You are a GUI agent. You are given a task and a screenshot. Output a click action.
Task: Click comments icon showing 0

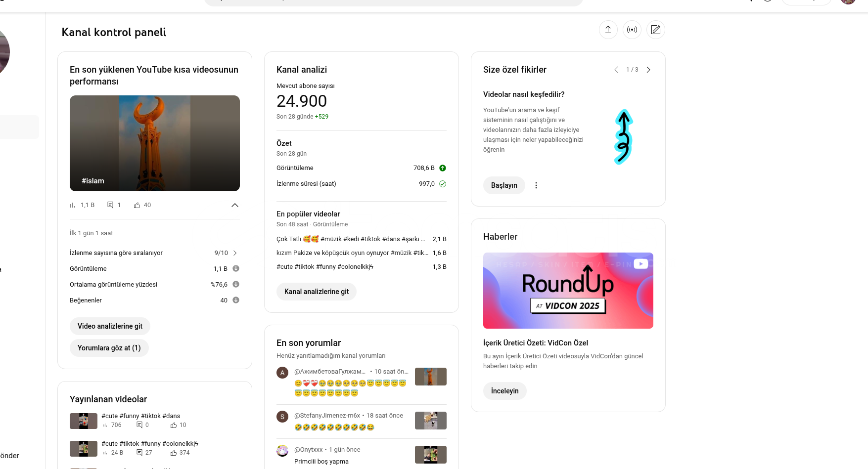coord(139,425)
